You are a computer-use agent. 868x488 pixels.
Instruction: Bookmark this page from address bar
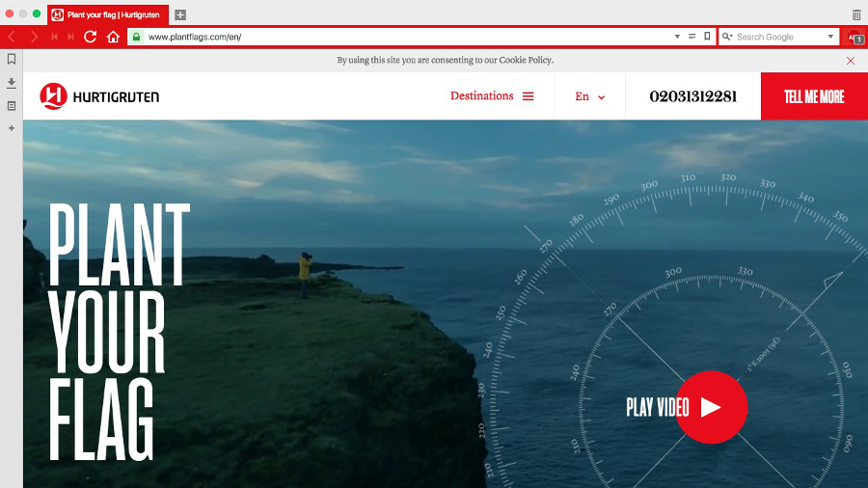tap(707, 37)
